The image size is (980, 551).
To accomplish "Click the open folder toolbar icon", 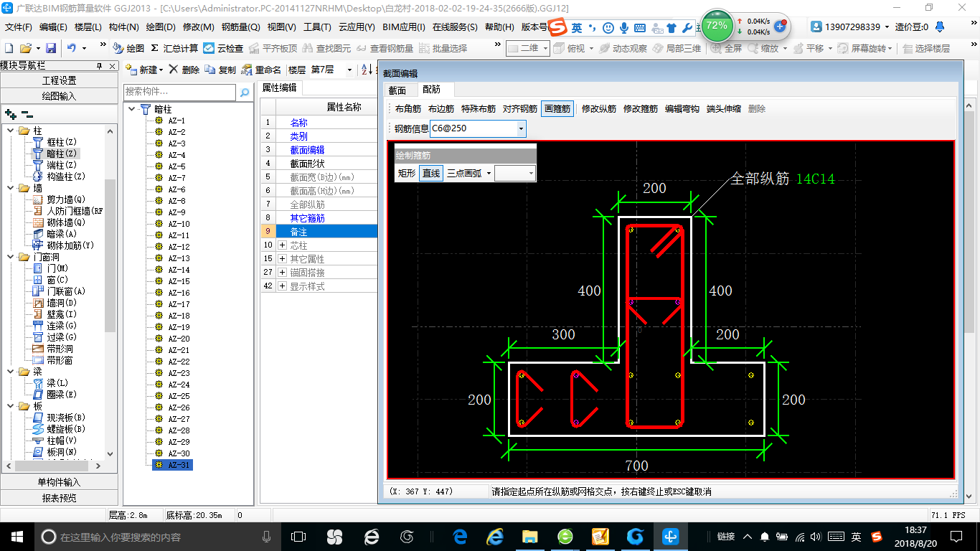I will pos(25,48).
